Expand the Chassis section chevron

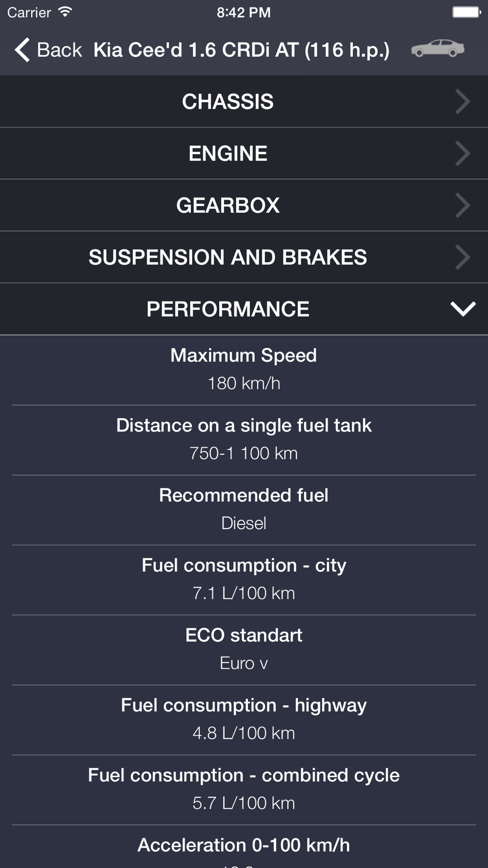[462, 102]
